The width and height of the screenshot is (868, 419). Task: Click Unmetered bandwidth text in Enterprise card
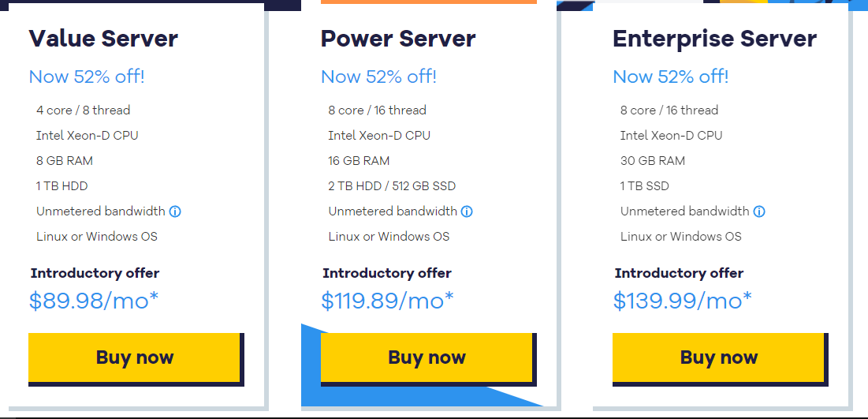click(685, 211)
